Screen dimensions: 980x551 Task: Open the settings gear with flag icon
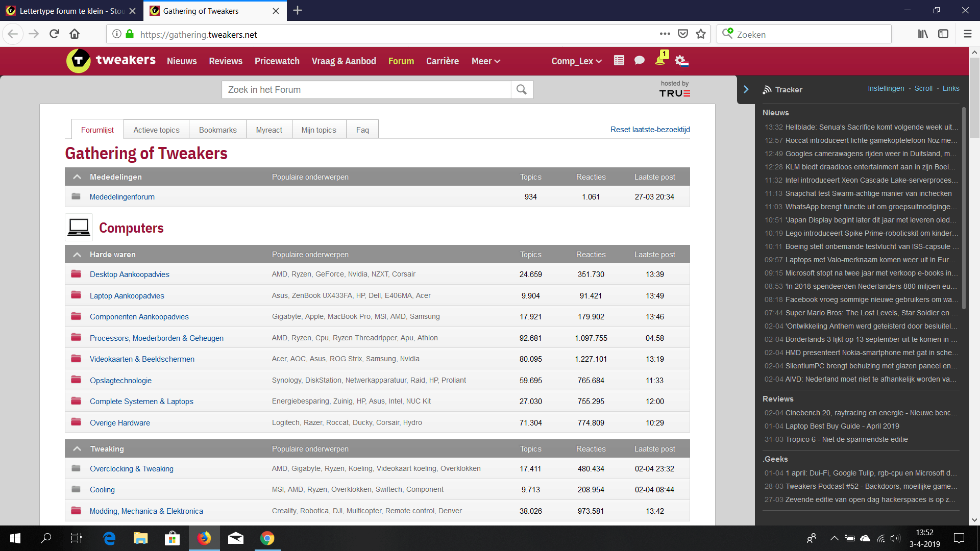point(681,61)
